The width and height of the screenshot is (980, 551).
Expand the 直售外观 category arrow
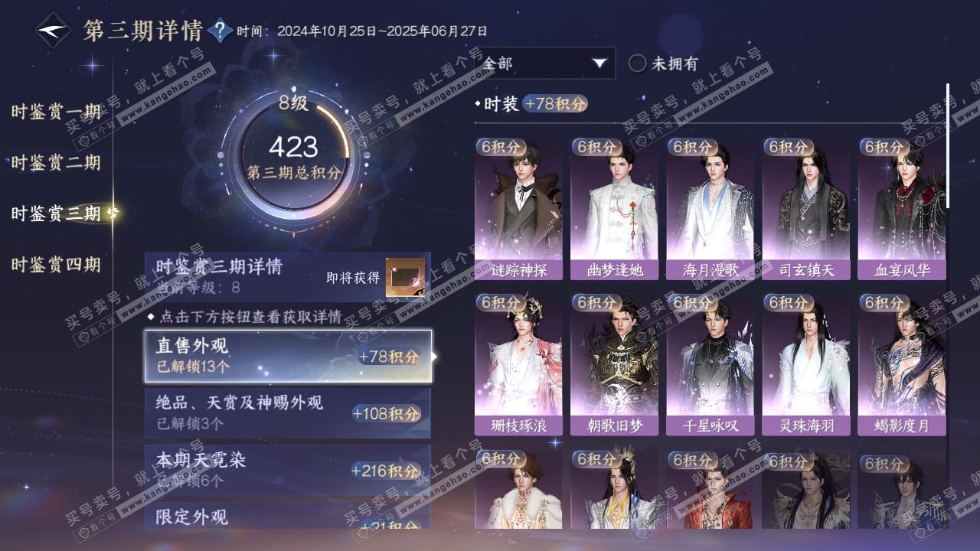click(x=436, y=356)
